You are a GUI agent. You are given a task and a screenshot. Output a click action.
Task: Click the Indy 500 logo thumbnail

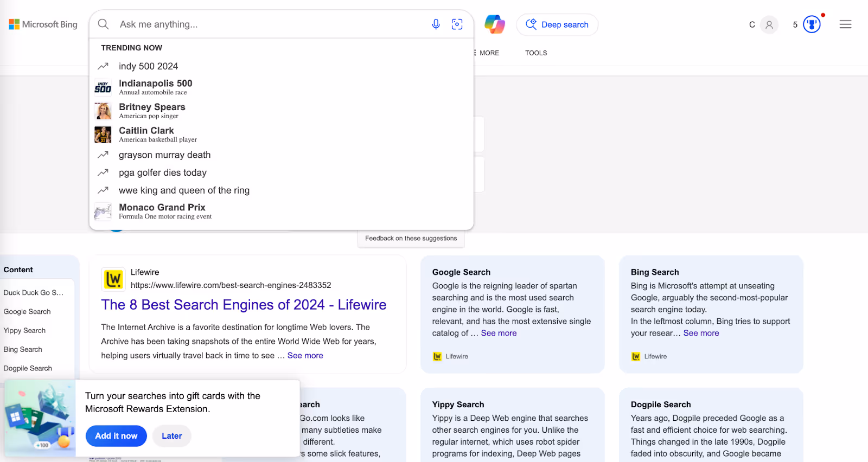point(103,87)
